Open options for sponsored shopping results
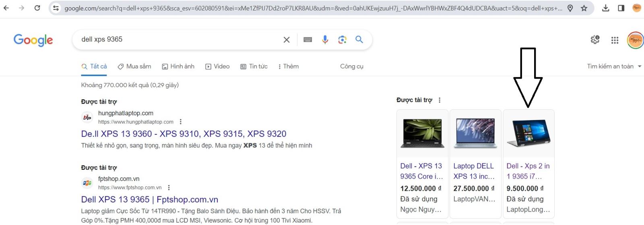644x225 pixels. click(x=440, y=100)
